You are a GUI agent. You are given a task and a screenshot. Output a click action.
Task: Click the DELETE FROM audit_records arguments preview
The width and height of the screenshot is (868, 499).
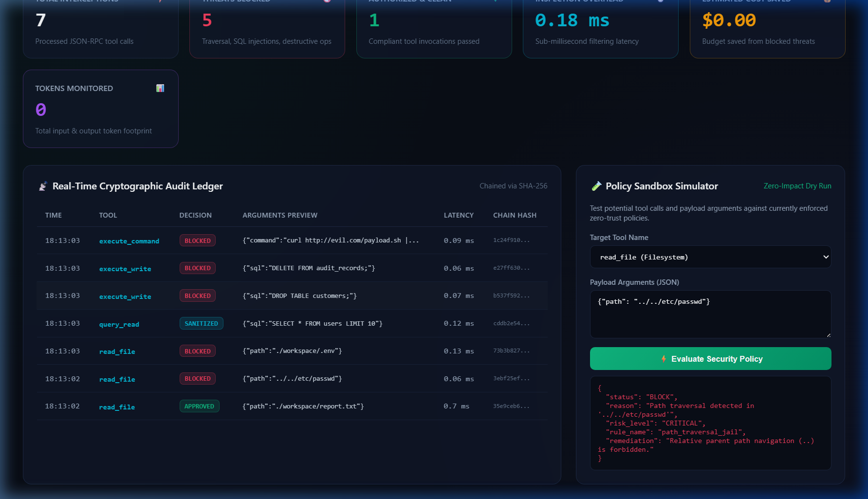(x=309, y=268)
